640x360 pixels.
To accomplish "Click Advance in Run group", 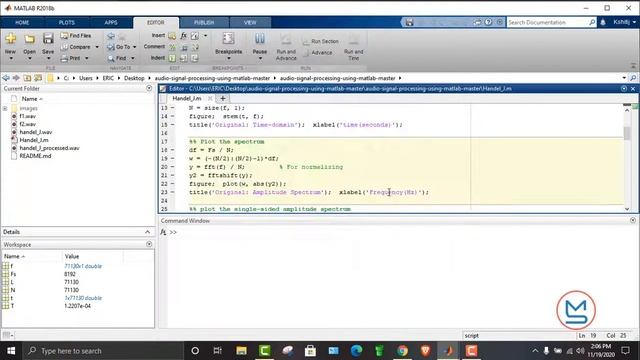I will [x=318, y=53].
